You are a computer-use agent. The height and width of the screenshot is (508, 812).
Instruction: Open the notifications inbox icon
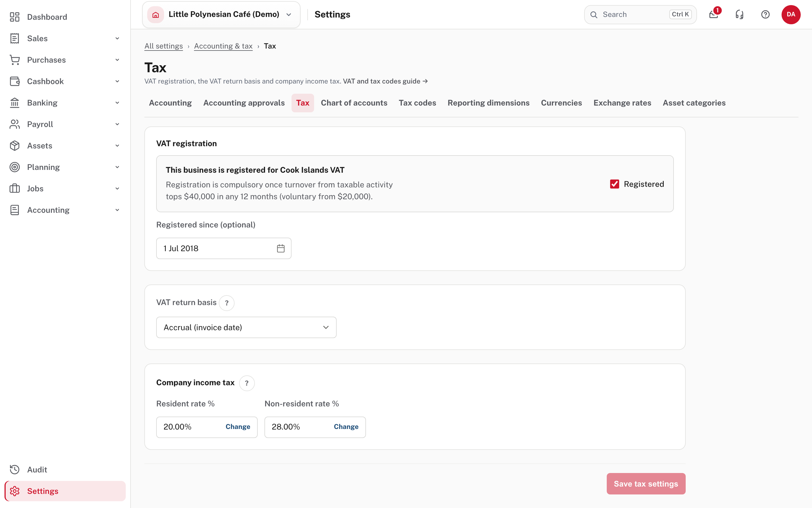(x=714, y=14)
